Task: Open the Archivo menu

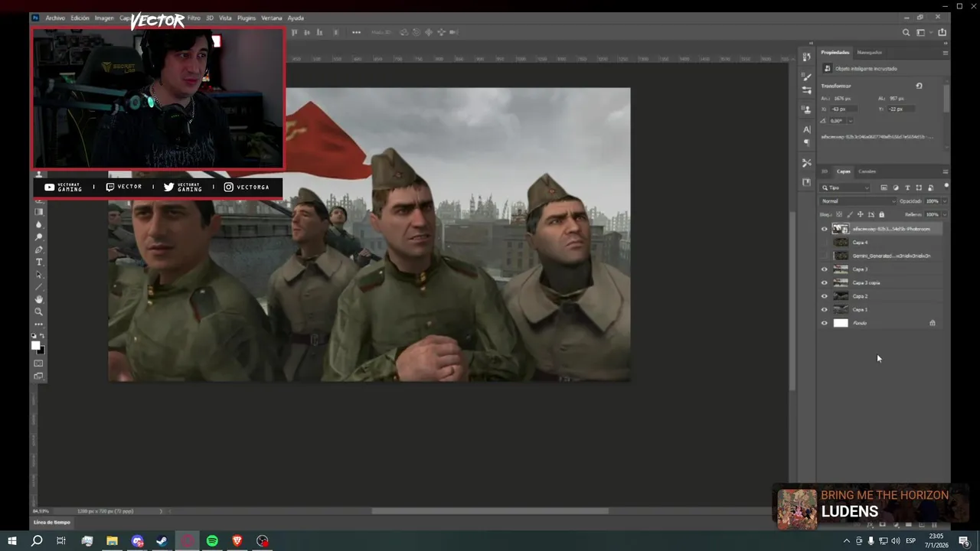Action: click(55, 18)
